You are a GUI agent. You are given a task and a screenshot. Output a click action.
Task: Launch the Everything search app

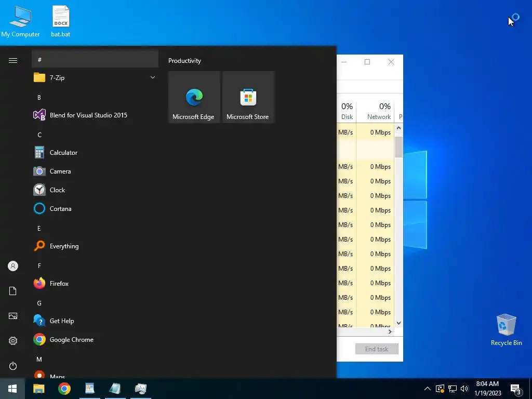tap(95, 246)
